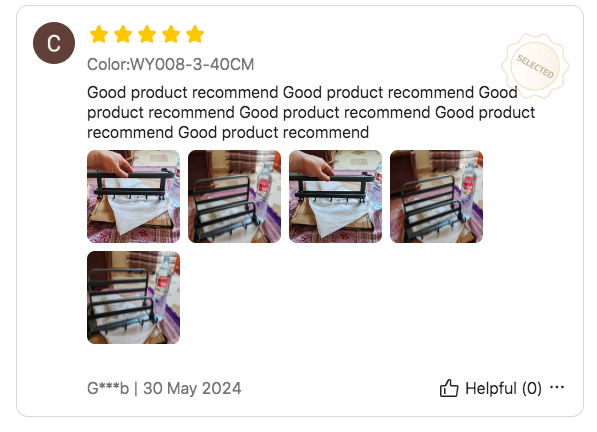Click the SELECTED badge stamp
The height and width of the screenshot is (432, 597).
pos(535,66)
